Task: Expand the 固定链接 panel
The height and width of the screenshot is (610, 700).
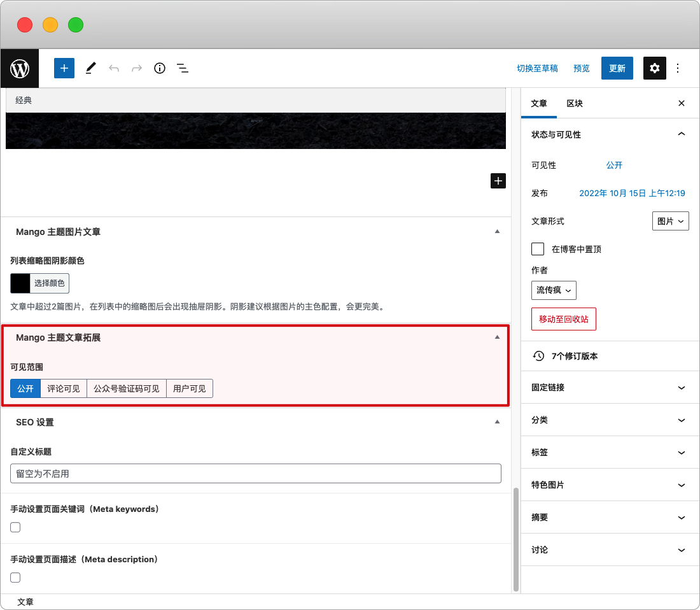Action: [x=610, y=388]
